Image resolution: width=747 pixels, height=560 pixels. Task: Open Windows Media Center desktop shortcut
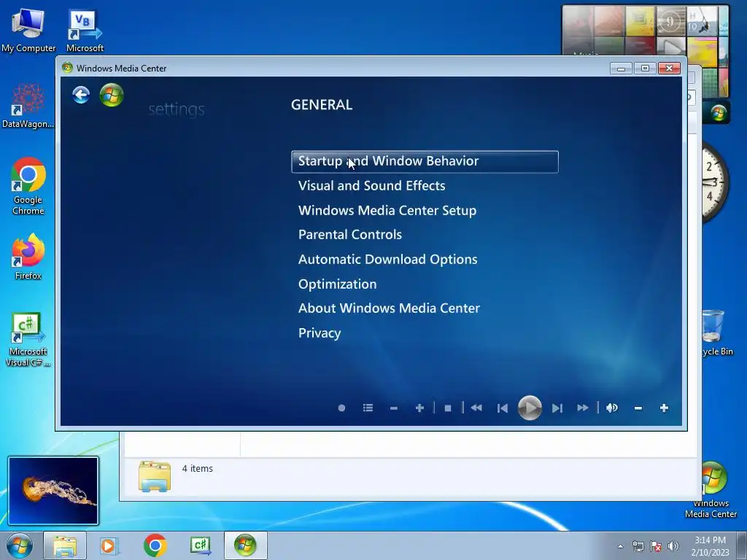tap(711, 491)
